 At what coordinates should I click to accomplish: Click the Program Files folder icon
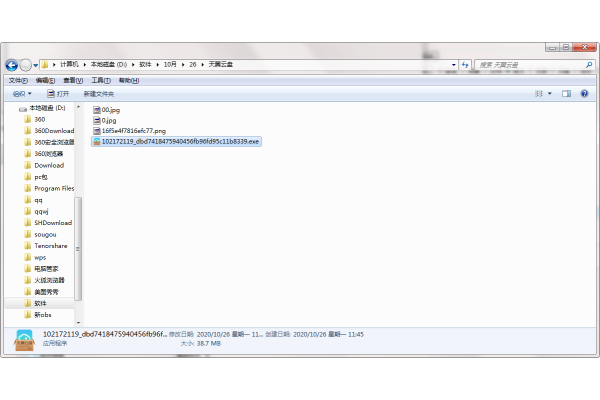coord(28,188)
